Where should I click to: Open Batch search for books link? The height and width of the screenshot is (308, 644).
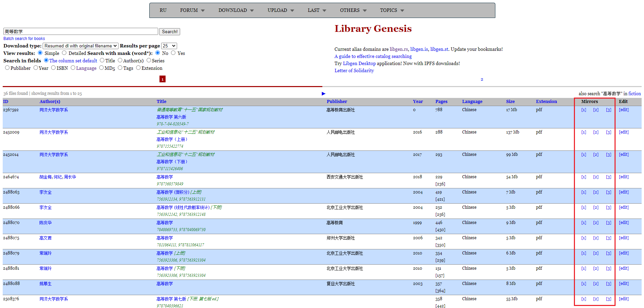pos(24,39)
